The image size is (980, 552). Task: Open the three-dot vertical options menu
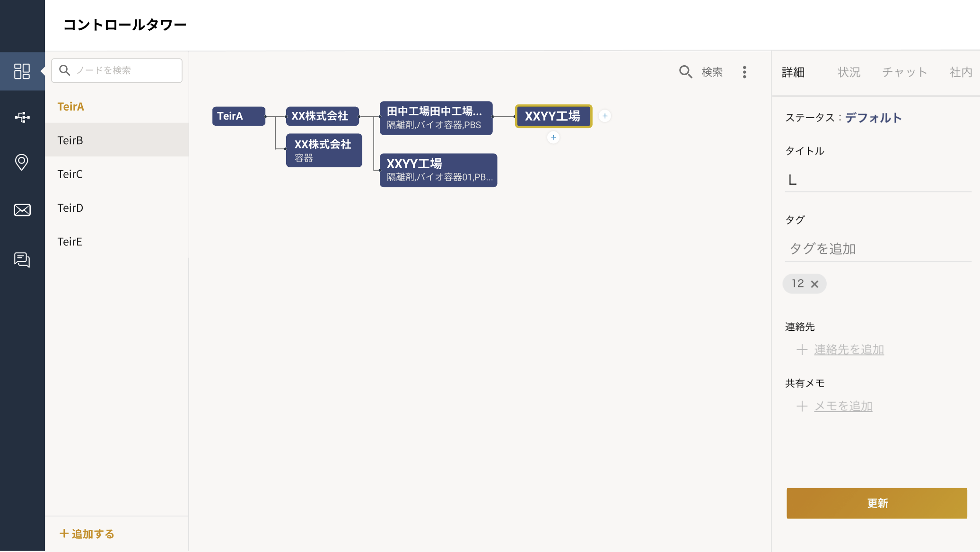point(744,72)
